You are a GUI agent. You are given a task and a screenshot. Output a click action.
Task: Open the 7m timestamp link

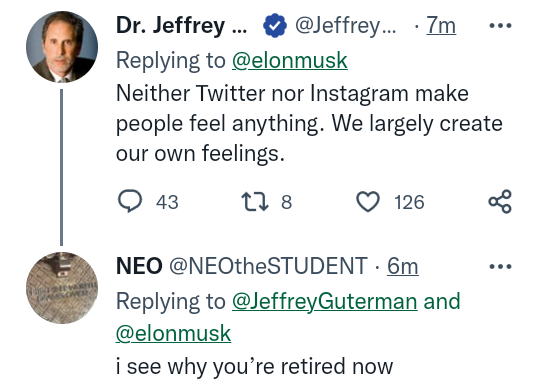click(441, 25)
